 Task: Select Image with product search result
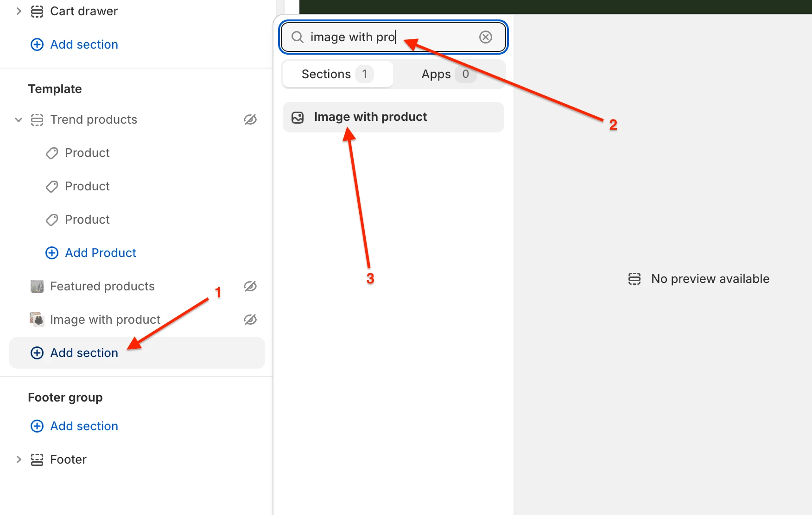[x=393, y=117]
